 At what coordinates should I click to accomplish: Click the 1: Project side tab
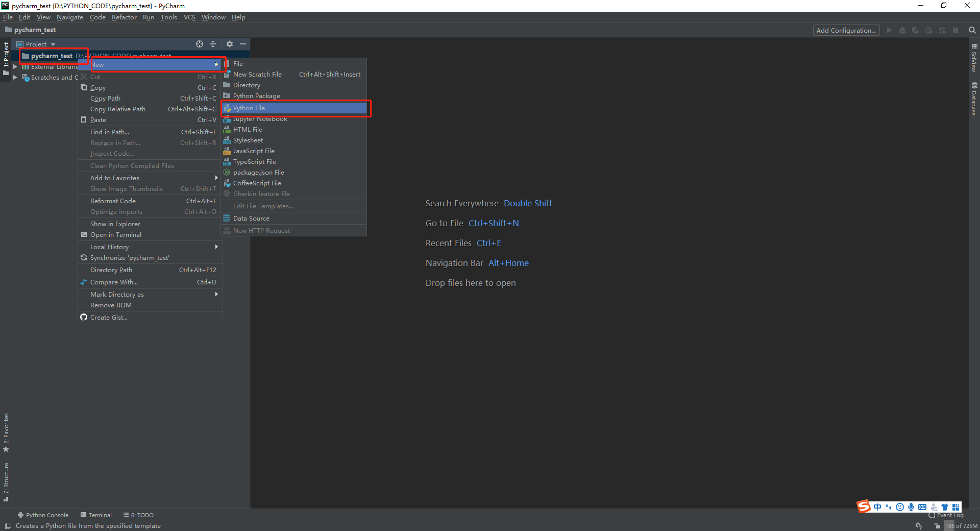pyautogui.click(x=6, y=59)
